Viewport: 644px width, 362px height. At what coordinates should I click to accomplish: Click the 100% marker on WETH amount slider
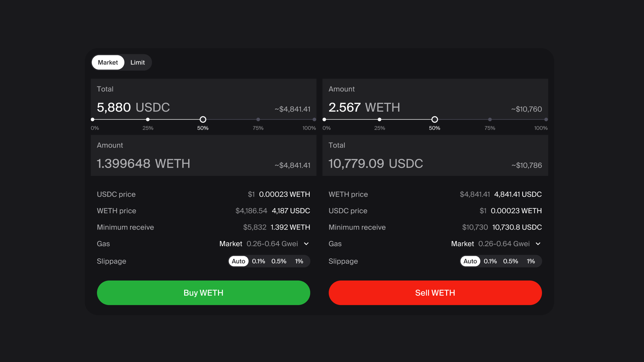[546, 119]
